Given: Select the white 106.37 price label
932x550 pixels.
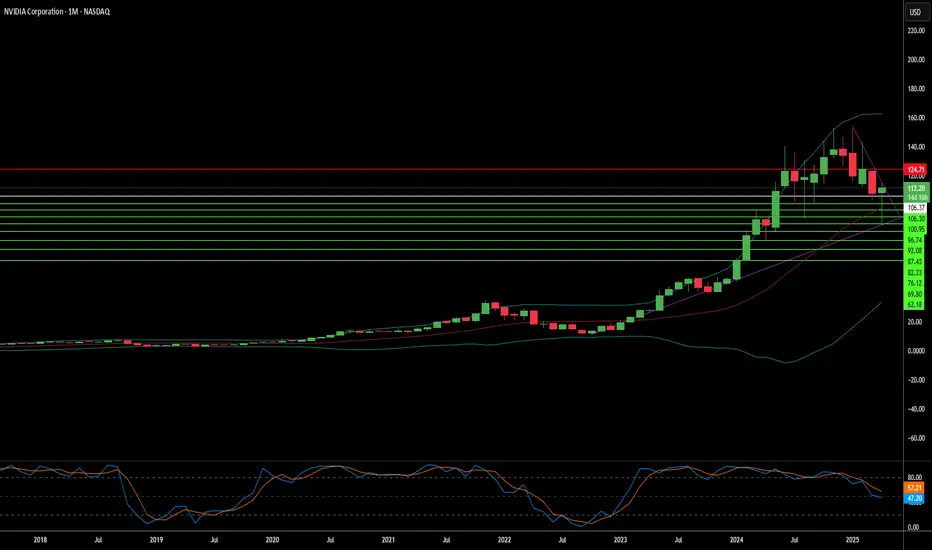Looking at the screenshot, I should click(915, 208).
